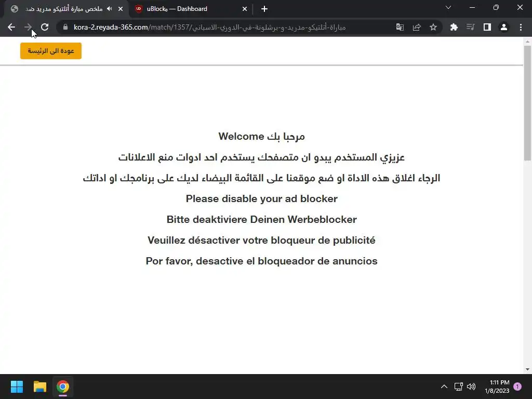Open the Extensions puzzle icon
This screenshot has width=532, height=399.
(x=454, y=27)
